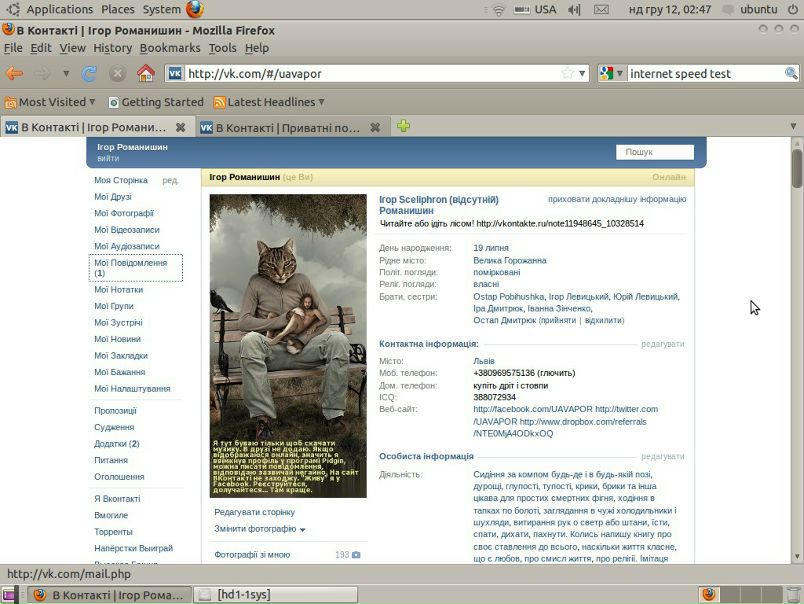The width and height of the screenshot is (804, 604).
Task: Reload the current page
Action: [x=89, y=73]
